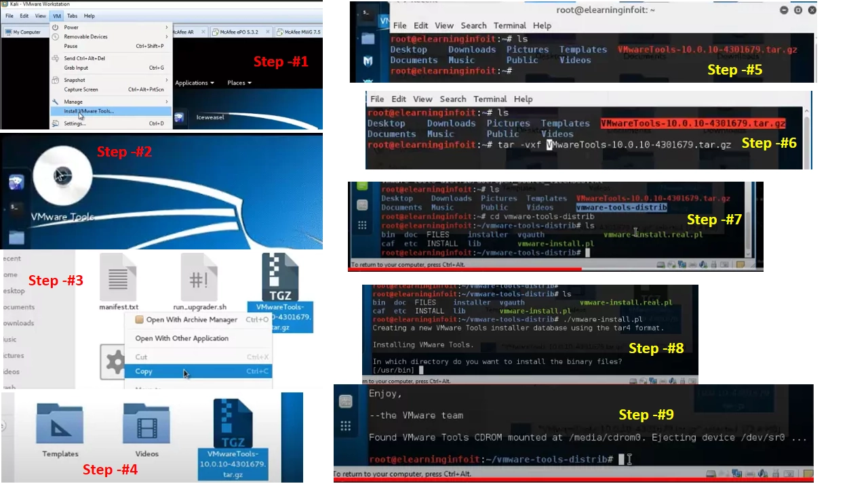868x488 pixels.
Task: Expand the Manage submenu
Action: click(112, 102)
